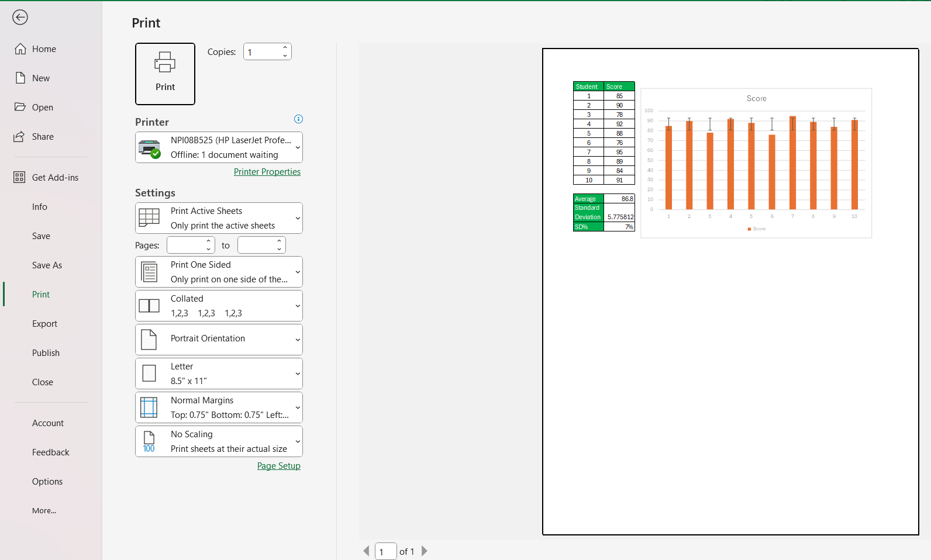Open the Feedback page
The image size is (931, 560).
pos(51,452)
